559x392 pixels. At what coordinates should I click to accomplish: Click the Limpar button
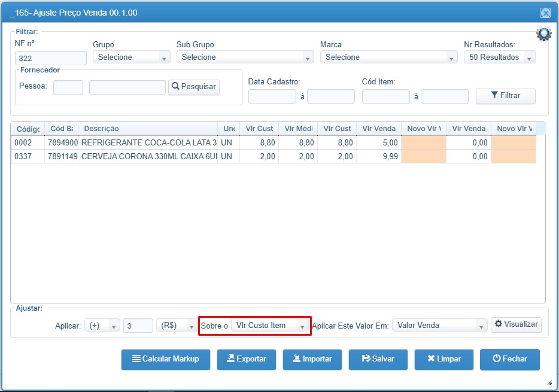pyautogui.click(x=444, y=359)
